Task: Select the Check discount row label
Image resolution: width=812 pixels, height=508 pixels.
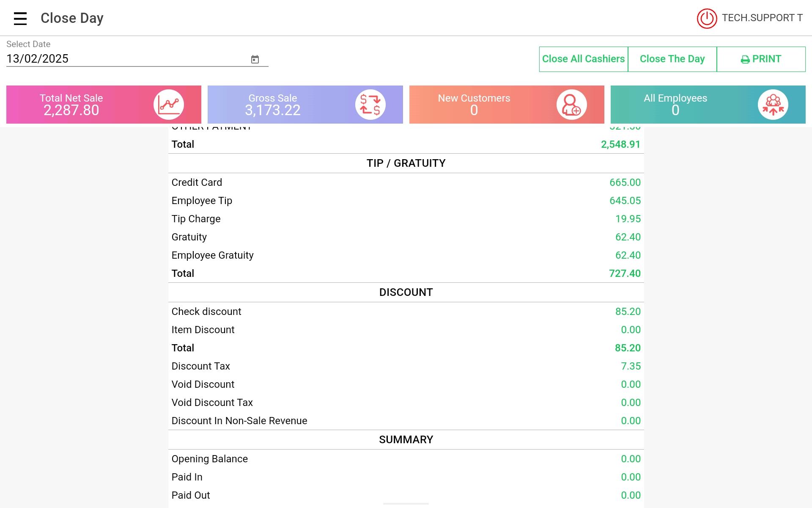Action: pyautogui.click(x=206, y=312)
